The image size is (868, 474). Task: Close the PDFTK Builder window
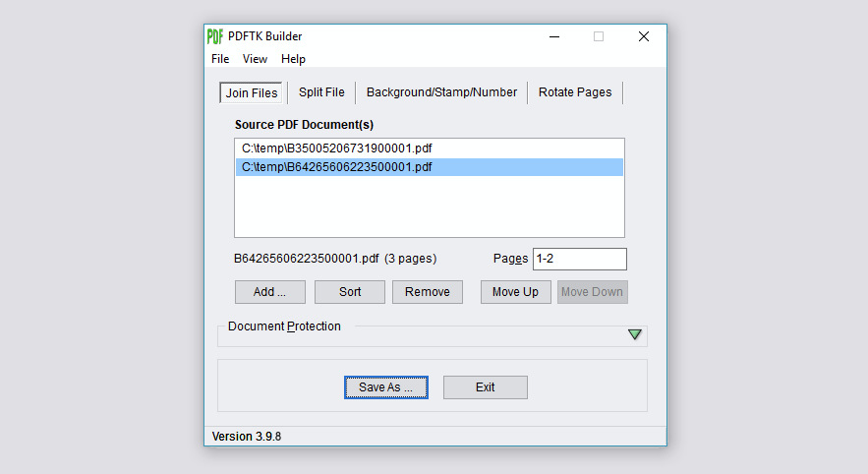click(643, 36)
